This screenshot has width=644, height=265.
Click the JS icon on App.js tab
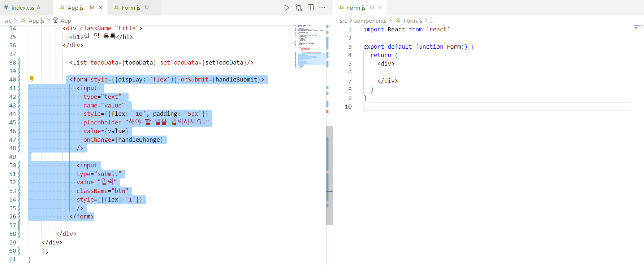click(x=62, y=7)
